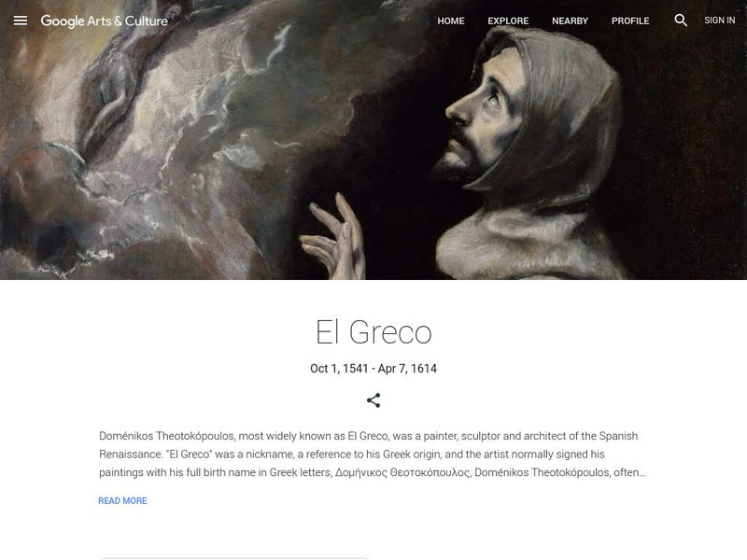Select NEARBY in the top navigation
The width and height of the screenshot is (747, 560).
point(570,21)
